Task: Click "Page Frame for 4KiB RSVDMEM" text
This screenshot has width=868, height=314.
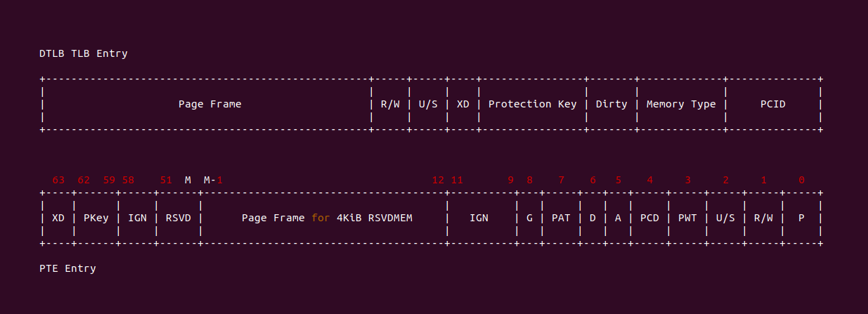Action: 327,218
